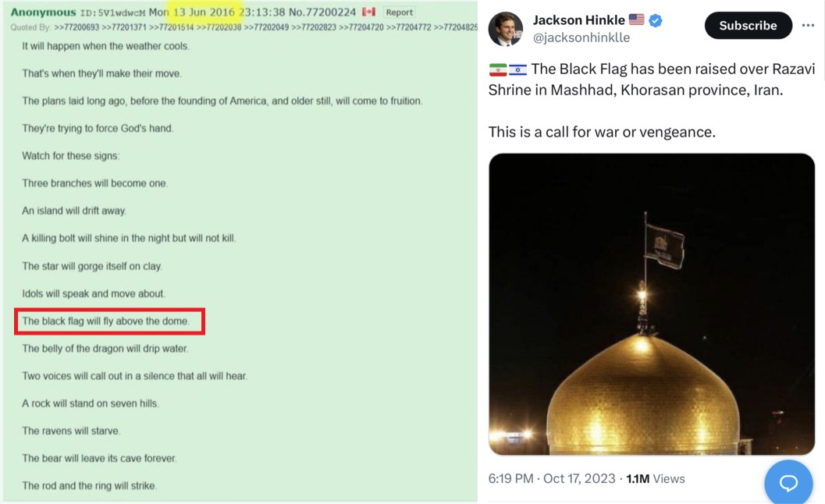
Task: Click the blue verified checkmark badge
Action: 656,20
